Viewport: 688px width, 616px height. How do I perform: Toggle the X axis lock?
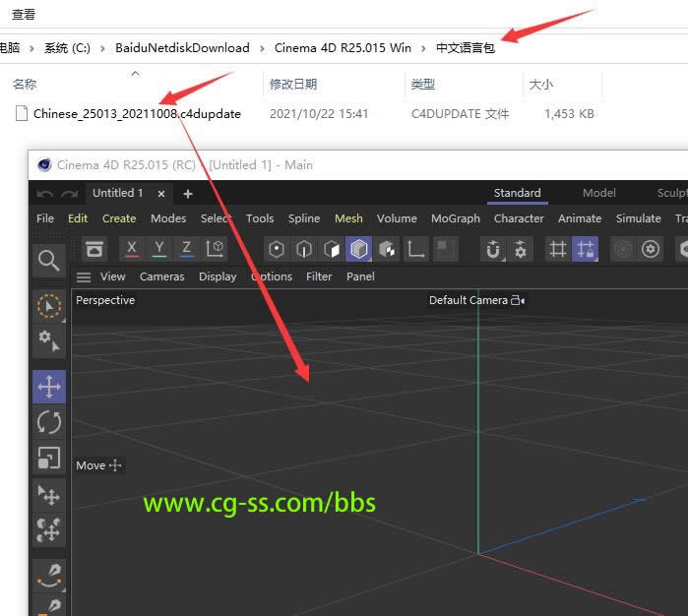coord(131,249)
